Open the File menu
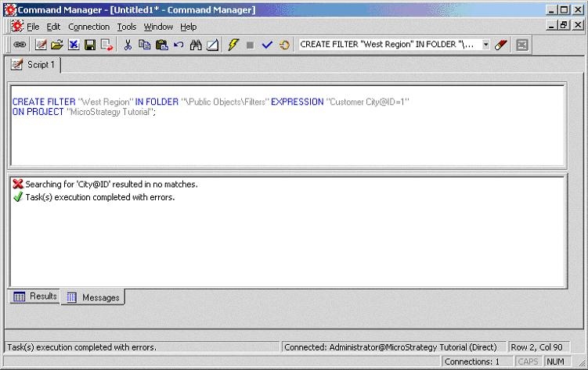The image size is (588, 370). [x=33, y=27]
